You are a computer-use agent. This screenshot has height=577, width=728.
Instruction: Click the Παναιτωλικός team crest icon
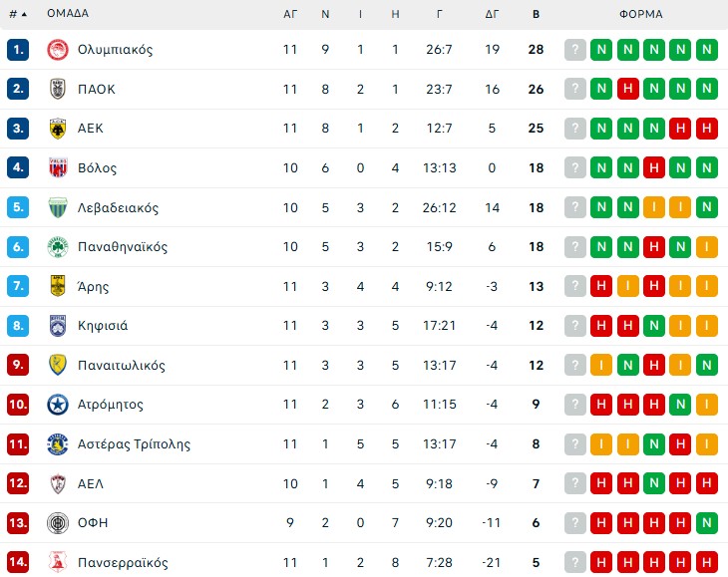click(x=57, y=366)
